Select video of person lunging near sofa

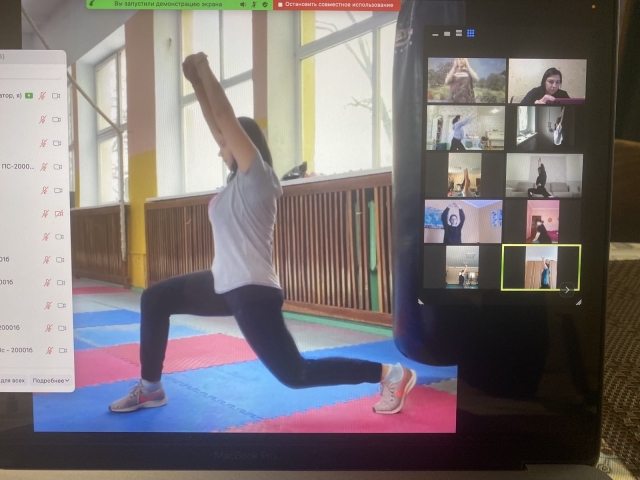(544, 176)
